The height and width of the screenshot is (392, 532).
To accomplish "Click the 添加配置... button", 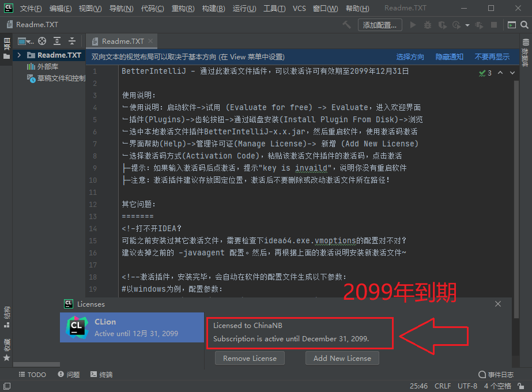I will 380,25.
